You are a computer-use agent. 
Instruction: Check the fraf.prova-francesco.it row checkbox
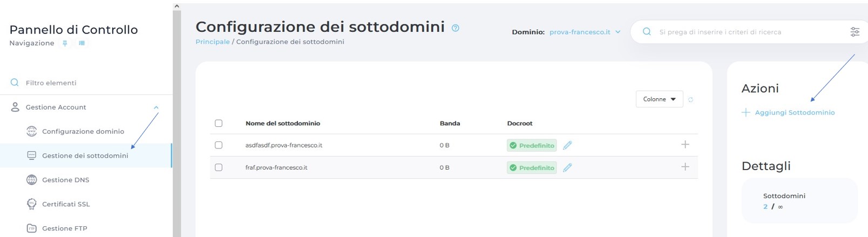click(219, 167)
